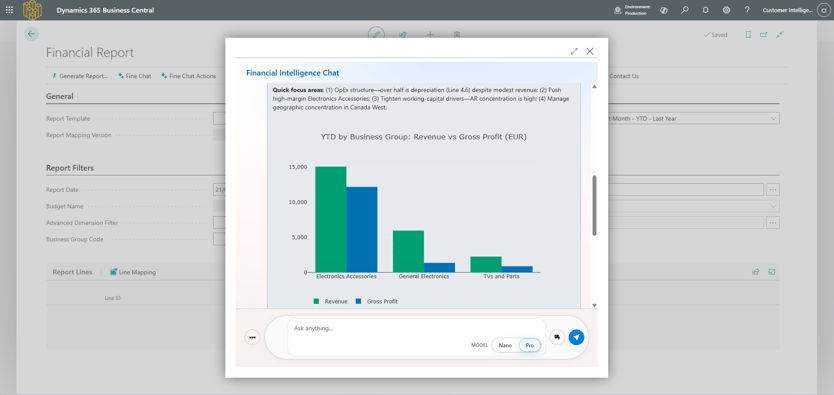Open the settings gear
The width and height of the screenshot is (834, 395).
tap(727, 10)
